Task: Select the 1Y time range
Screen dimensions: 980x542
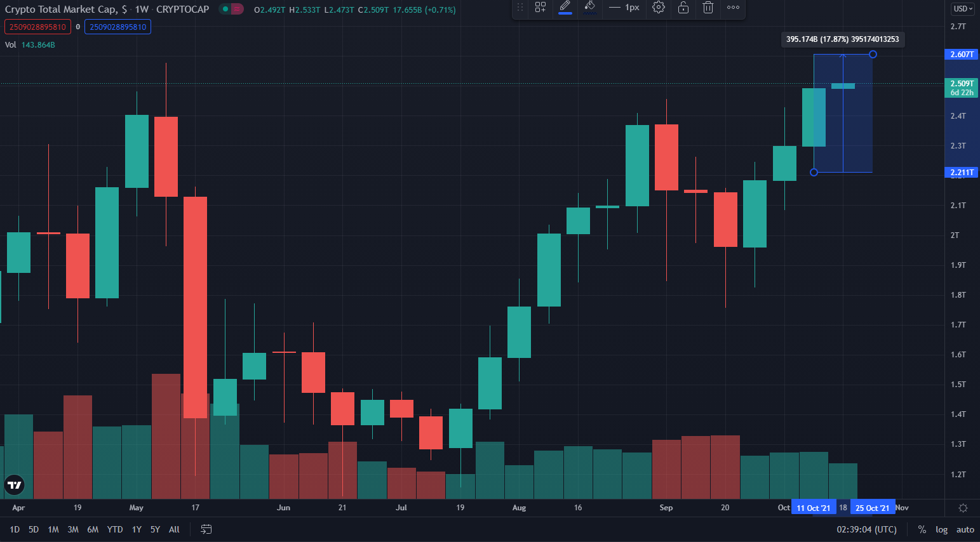Action: click(x=137, y=529)
